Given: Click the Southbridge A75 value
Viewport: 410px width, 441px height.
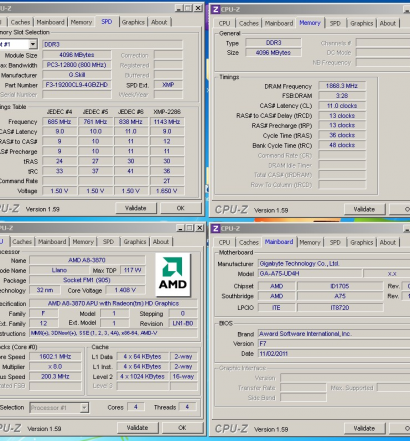Looking at the screenshot, I should point(340,296).
